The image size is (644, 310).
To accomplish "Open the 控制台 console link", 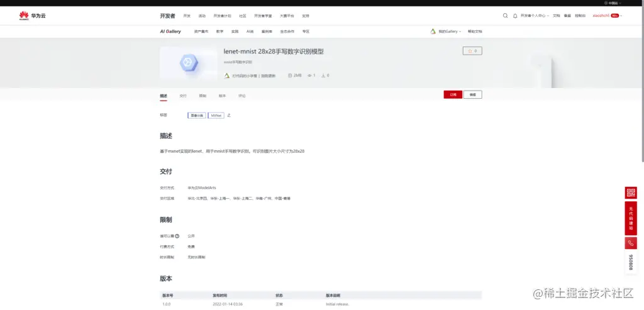I will click(580, 16).
